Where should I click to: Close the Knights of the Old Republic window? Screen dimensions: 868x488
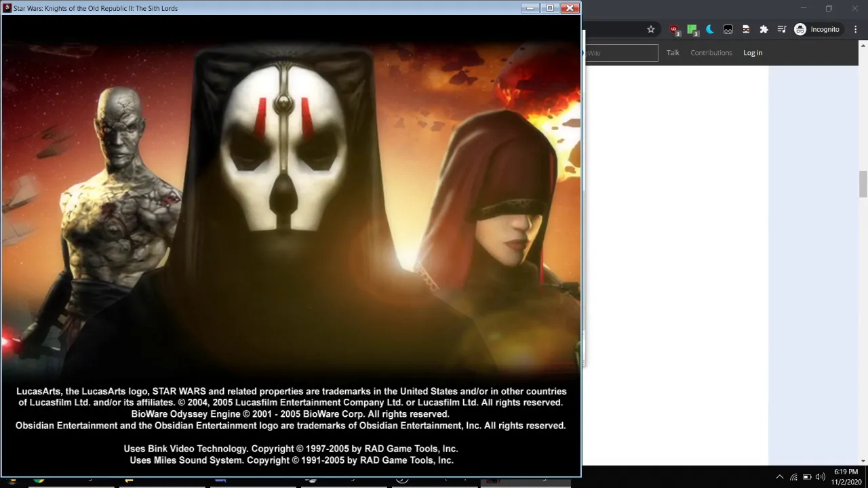tap(570, 8)
